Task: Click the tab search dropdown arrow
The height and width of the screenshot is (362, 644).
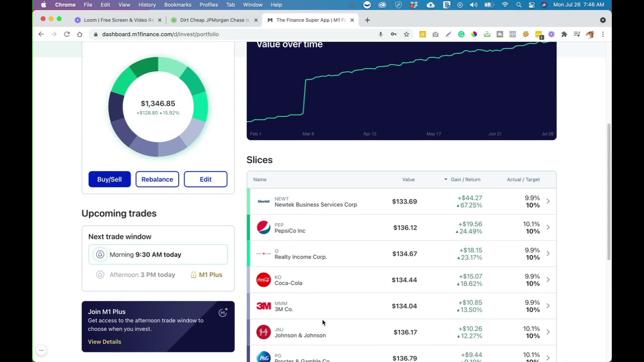Action: tap(603, 20)
